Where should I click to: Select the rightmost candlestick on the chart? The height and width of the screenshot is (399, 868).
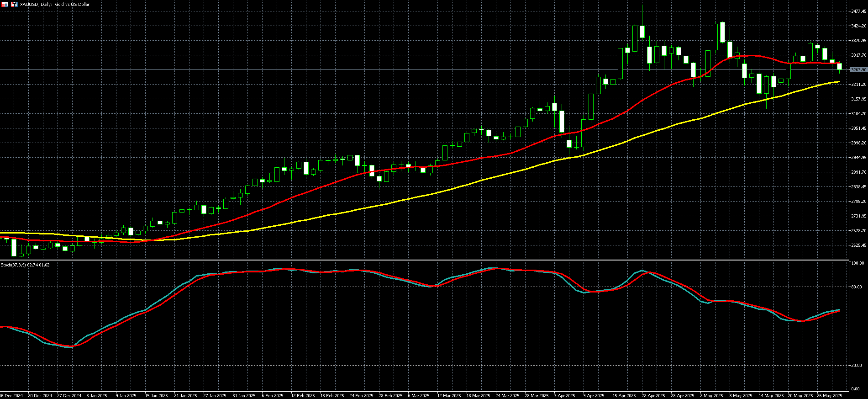(839, 67)
